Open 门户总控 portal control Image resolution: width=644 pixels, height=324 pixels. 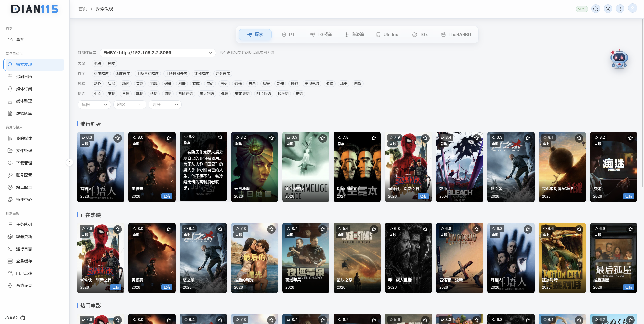point(34,273)
